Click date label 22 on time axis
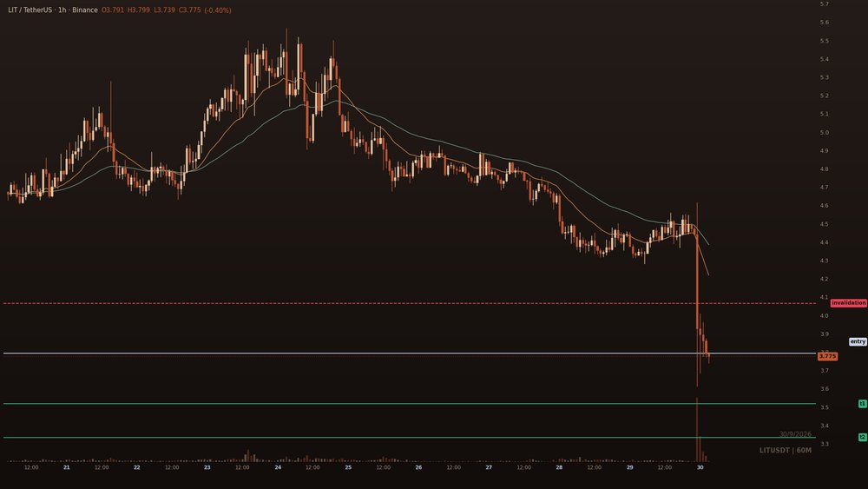868x489 pixels. pyautogui.click(x=137, y=467)
